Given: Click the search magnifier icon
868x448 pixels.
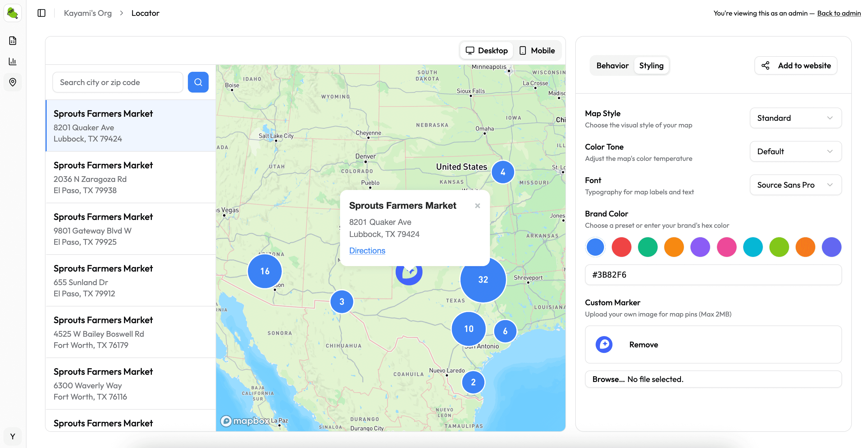Looking at the screenshot, I should click(198, 82).
